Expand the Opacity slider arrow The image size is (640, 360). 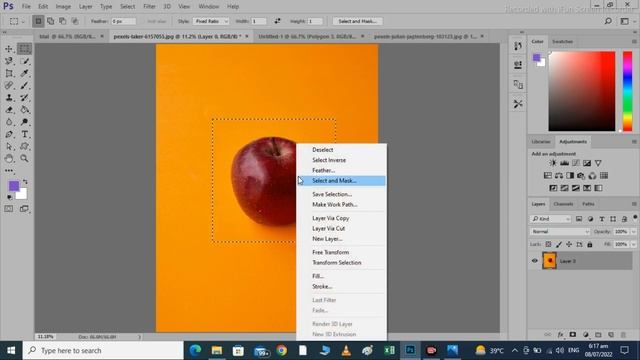coord(633,232)
